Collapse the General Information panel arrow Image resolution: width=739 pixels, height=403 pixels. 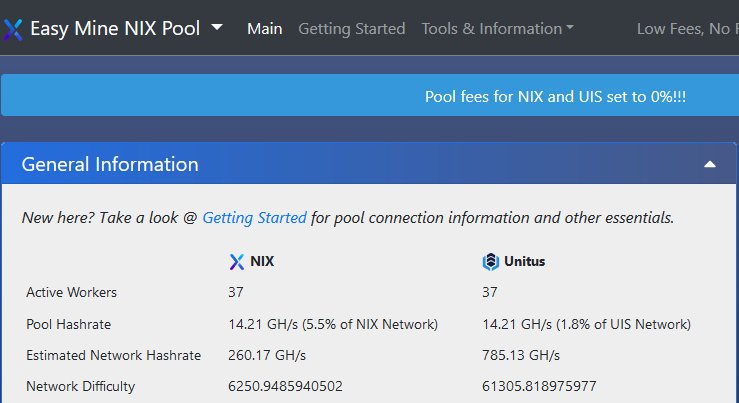click(710, 164)
